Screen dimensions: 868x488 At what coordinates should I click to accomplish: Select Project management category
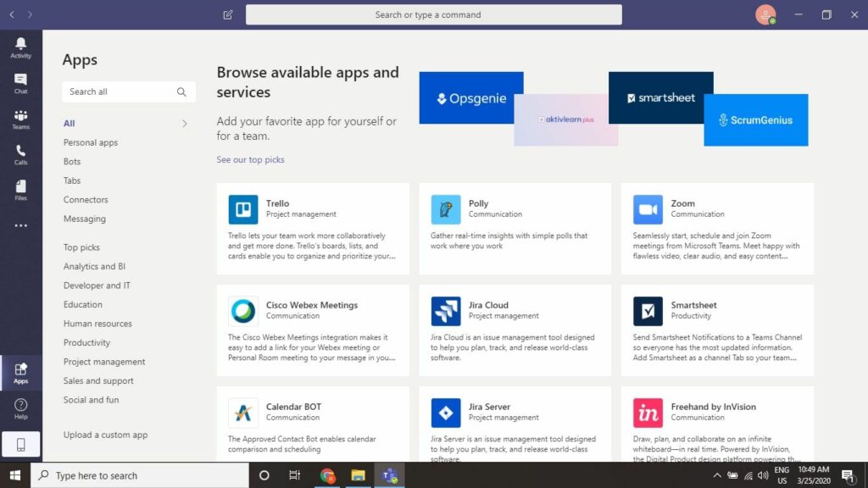tap(104, 362)
